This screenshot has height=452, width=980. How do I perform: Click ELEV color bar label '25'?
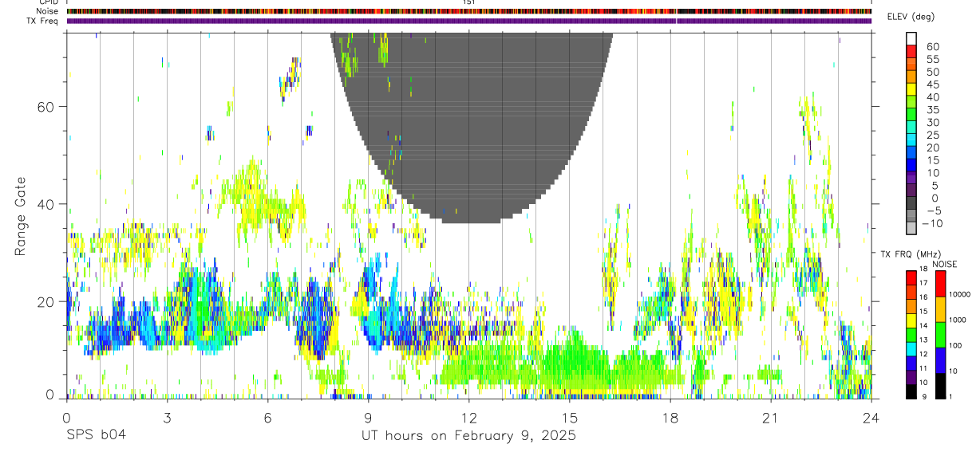pyautogui.click(x=931, y=136)
